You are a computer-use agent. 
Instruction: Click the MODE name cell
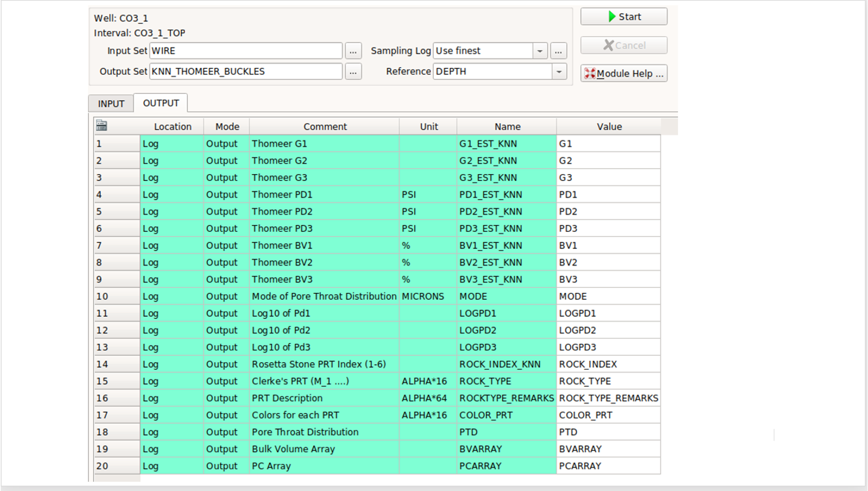pyautogui.click(x=507, y=296)
